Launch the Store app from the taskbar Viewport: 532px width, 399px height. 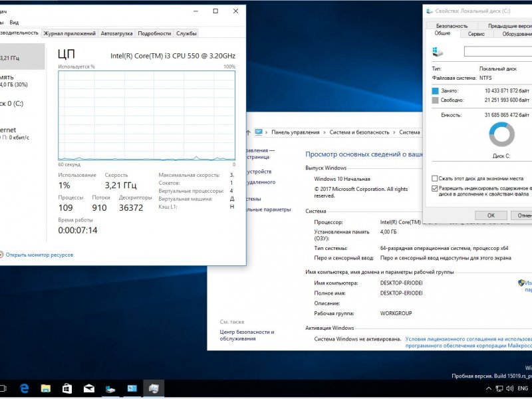point(67,388)
